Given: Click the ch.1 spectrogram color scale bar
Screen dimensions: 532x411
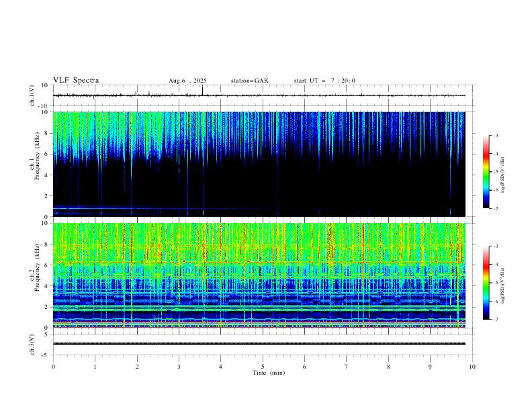Looking at the screenshot, I should 486,172.
